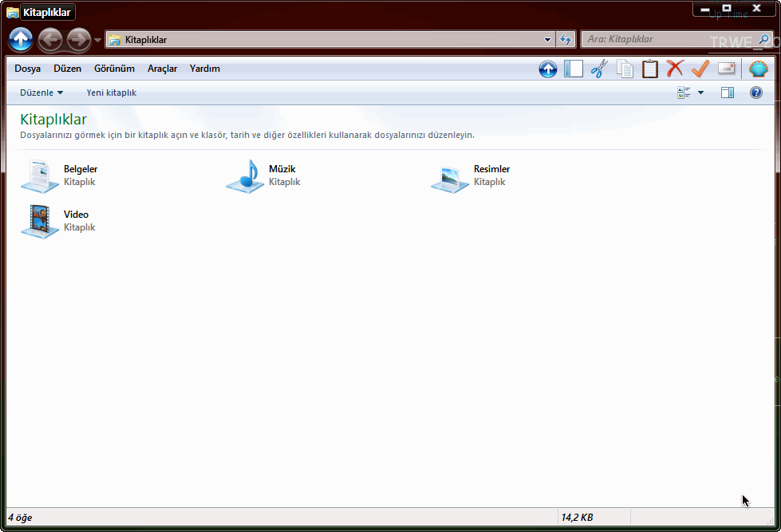Select the Müzik library
Image resolution: width=781 pixels, height=532 pixels.
click(x=263, y=175)
